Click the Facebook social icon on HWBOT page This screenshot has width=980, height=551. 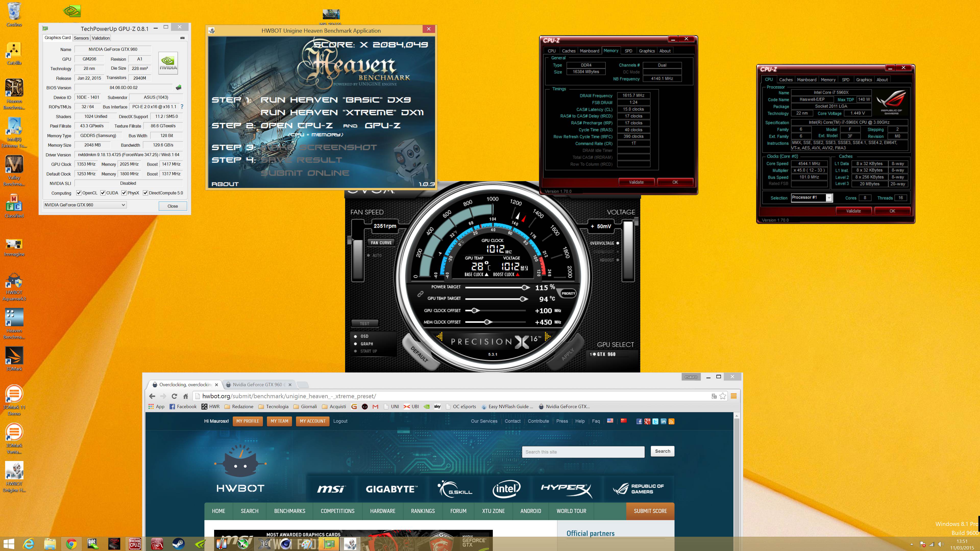click(x=639, y=421)
